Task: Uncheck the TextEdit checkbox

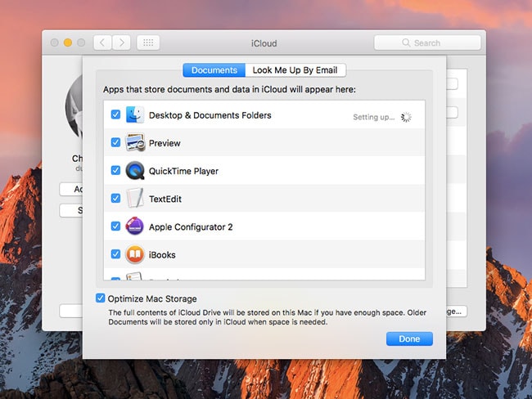Action: point(115,198)
